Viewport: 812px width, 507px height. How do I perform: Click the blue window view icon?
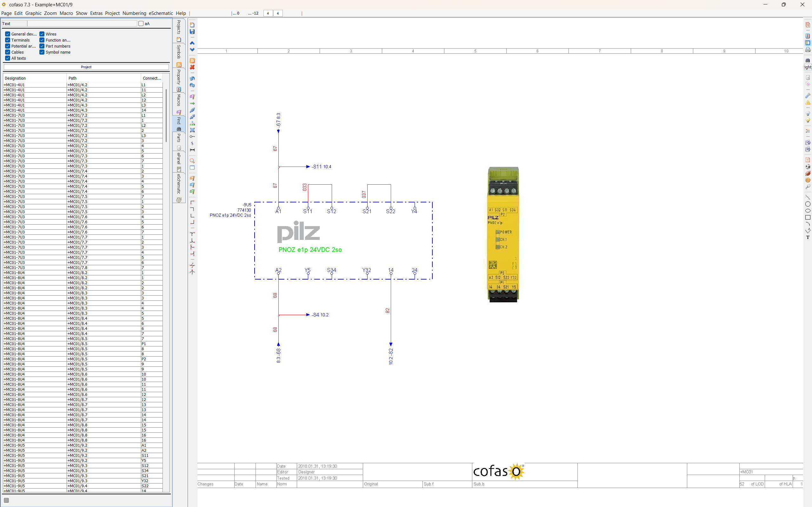tap(192, 168)
